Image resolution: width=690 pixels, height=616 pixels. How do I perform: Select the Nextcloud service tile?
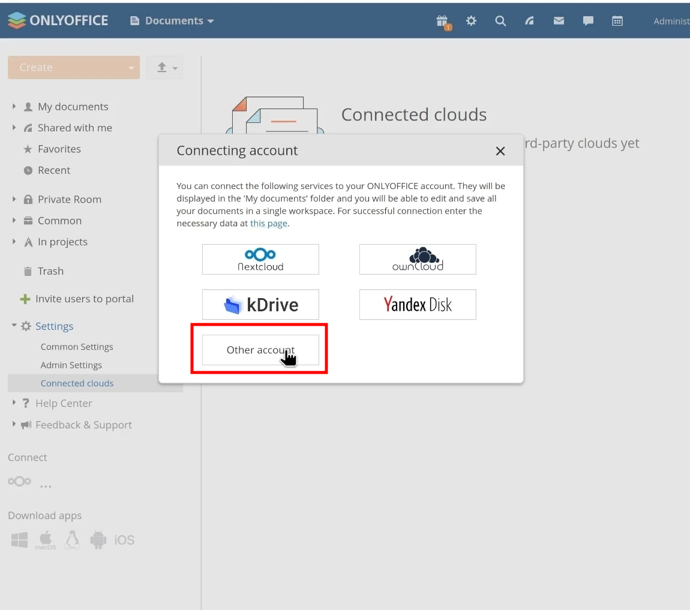(260, 260)
